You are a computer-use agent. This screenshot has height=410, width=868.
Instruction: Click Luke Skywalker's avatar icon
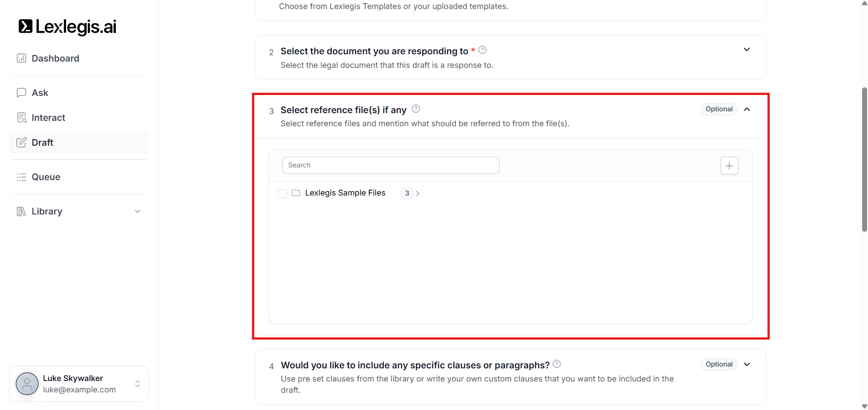[x=27, y=384]
